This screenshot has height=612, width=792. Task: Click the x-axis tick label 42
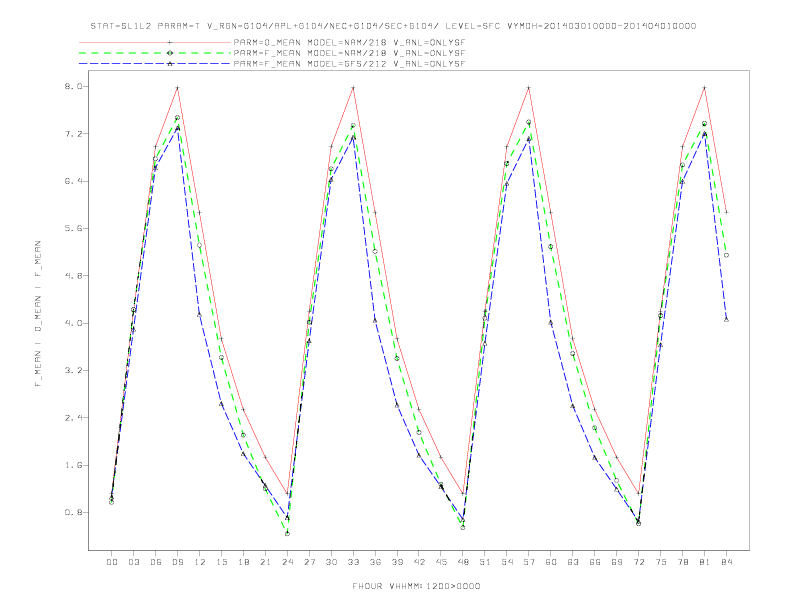point(419,562)
